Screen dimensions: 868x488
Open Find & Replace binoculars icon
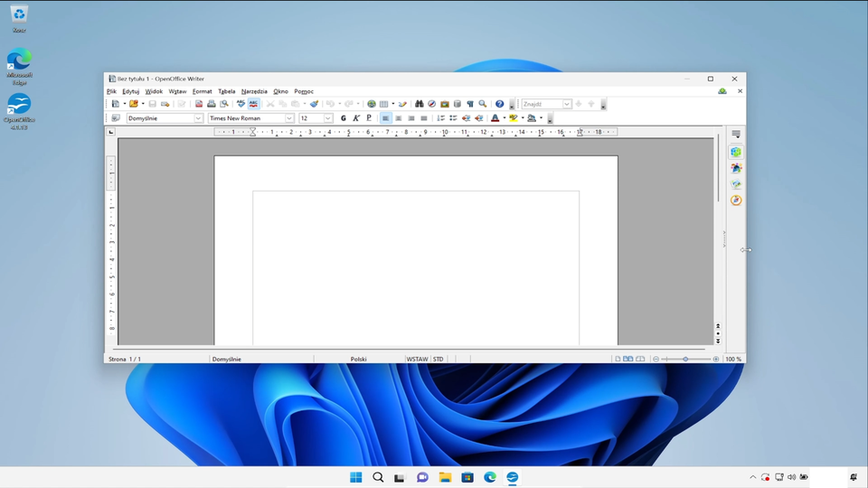(x=419, y=104)
